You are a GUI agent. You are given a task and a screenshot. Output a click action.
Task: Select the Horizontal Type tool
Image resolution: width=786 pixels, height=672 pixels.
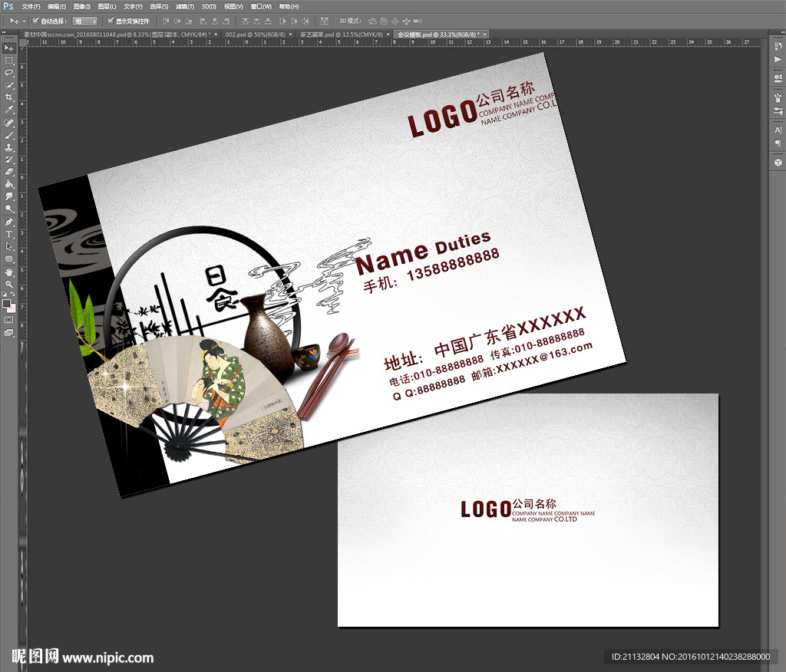click(x=9, y=234)
